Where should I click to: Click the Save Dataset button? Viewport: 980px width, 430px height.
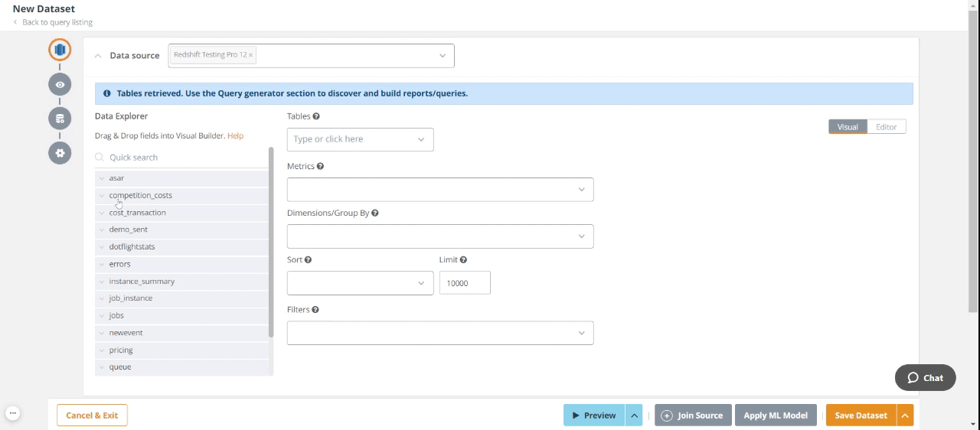[x=861, y=415]
